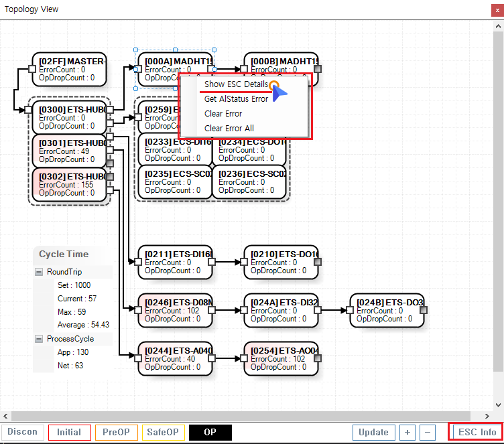Switch state to Initial
504x444 pixels.
[x=69, y=432]
